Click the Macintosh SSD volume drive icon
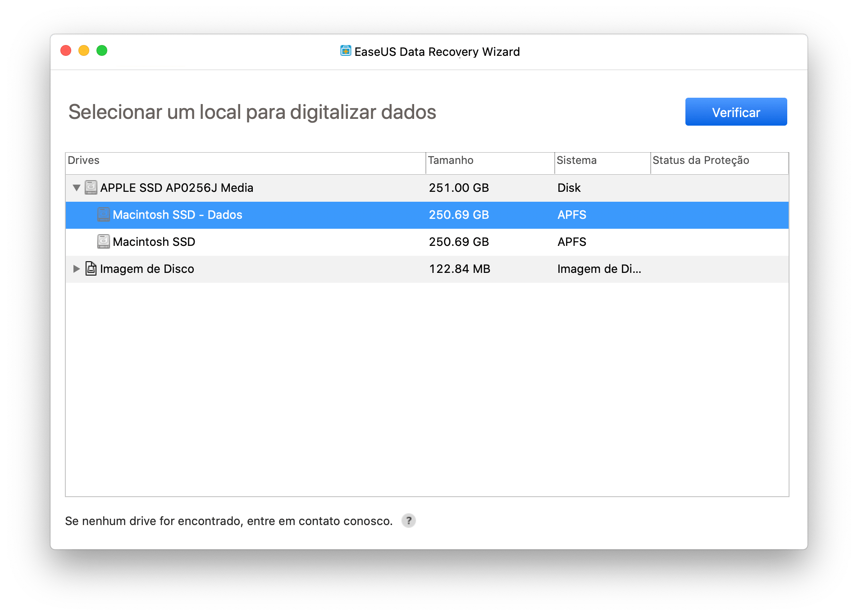 pos(104,241)
